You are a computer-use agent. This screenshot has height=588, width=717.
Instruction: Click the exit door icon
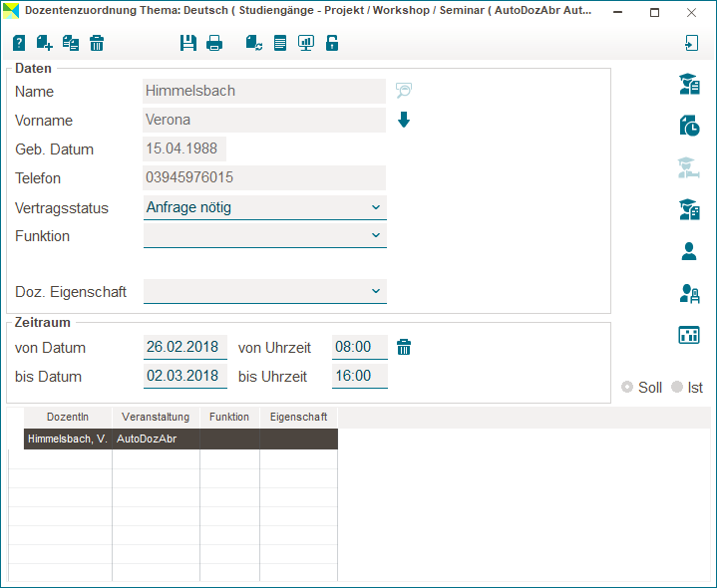[x=691, y=43]
